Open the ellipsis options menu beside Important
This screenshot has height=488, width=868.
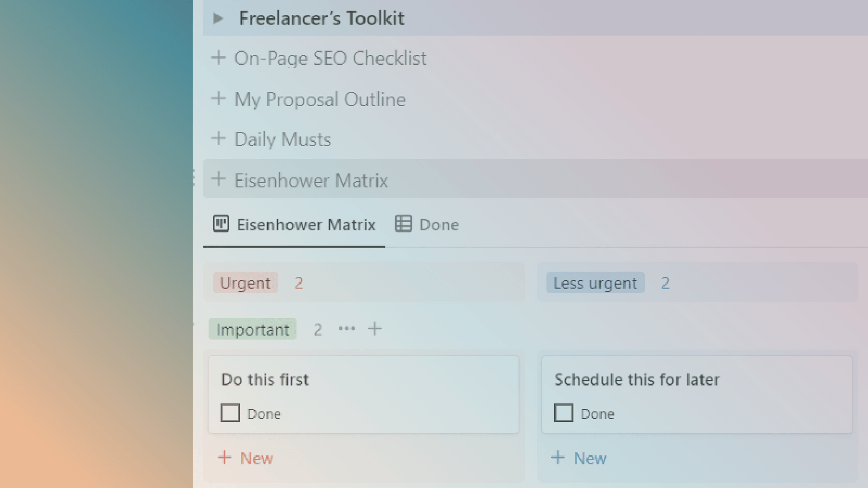347,329
